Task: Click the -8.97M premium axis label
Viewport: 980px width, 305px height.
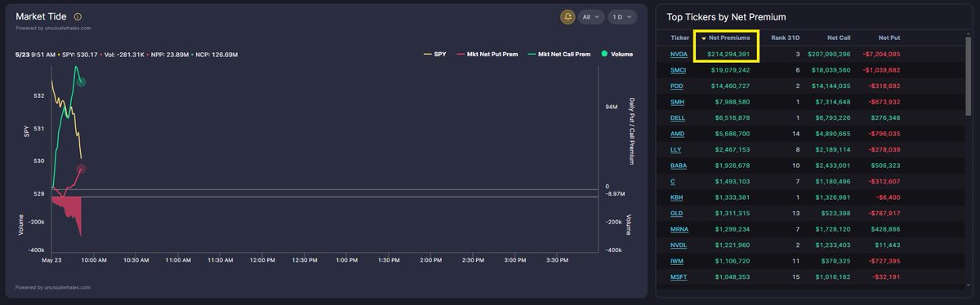Action: click(x=615, y=194)
